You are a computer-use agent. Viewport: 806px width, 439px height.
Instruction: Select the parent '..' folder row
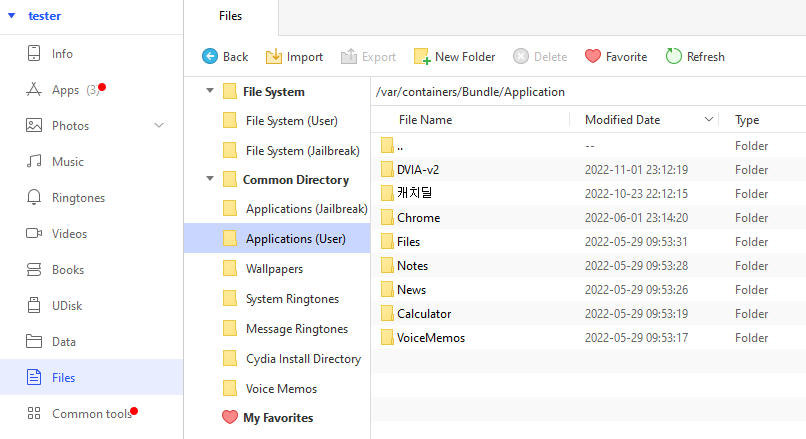[588, 145]
